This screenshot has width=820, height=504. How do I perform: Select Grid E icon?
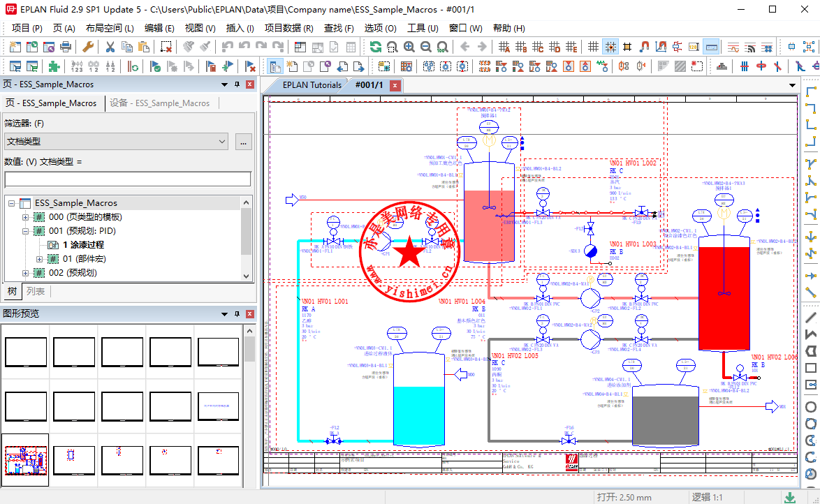(x=571, y=47)
